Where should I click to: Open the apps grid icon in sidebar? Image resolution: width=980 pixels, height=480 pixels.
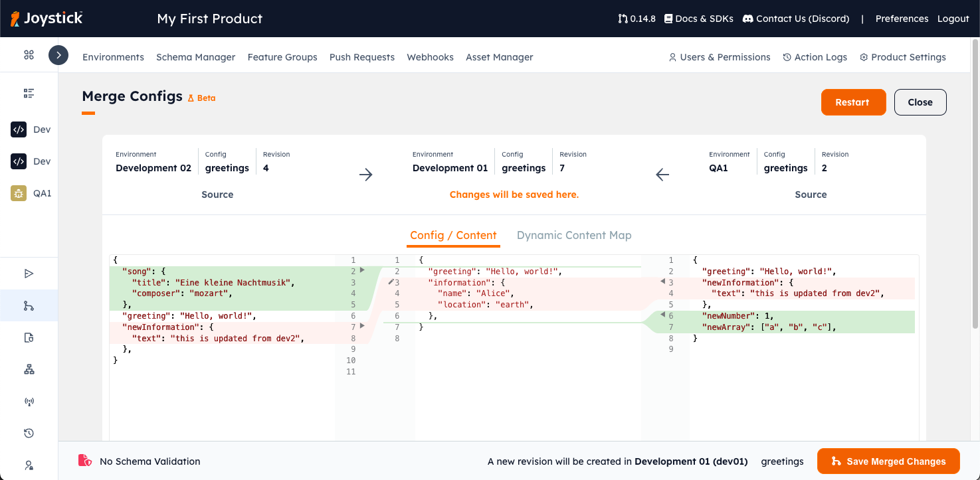(x=29, y=55)
